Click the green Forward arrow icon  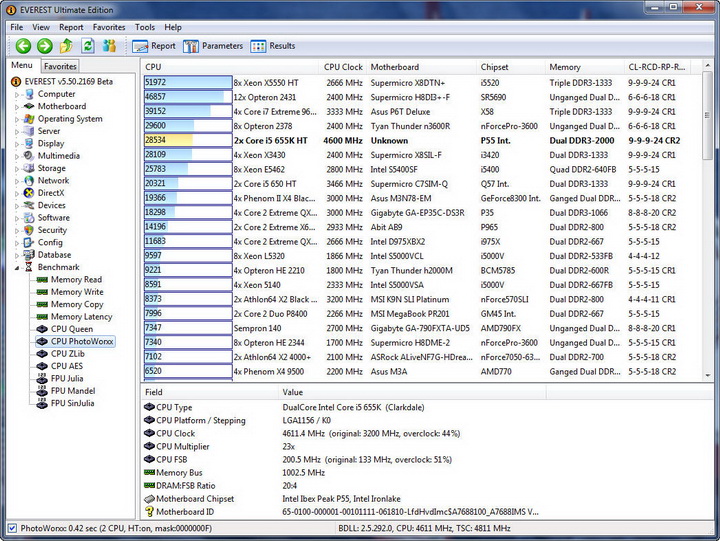(x=45, y=46)
